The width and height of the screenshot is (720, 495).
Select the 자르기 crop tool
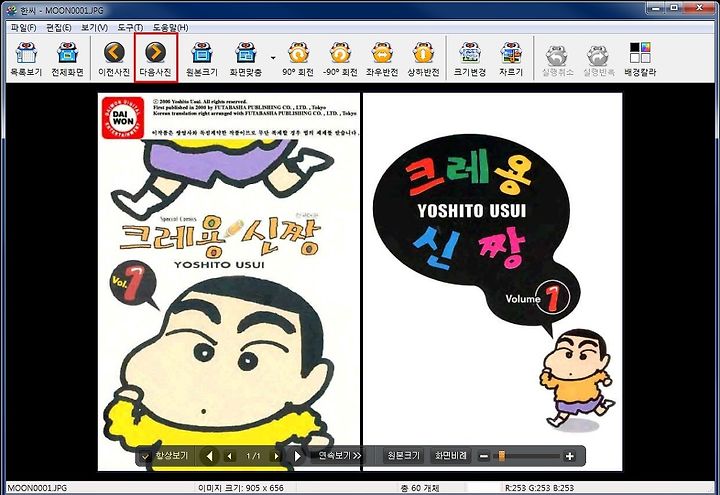click(511, 59)
